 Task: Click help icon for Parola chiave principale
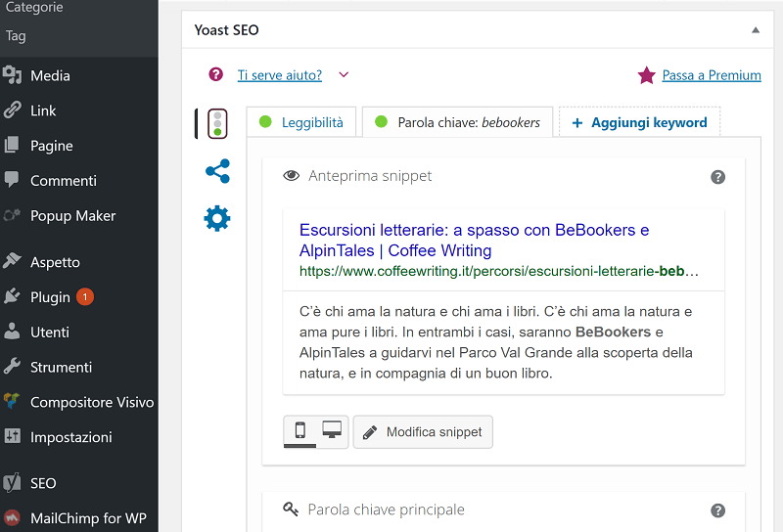[717, 510]
